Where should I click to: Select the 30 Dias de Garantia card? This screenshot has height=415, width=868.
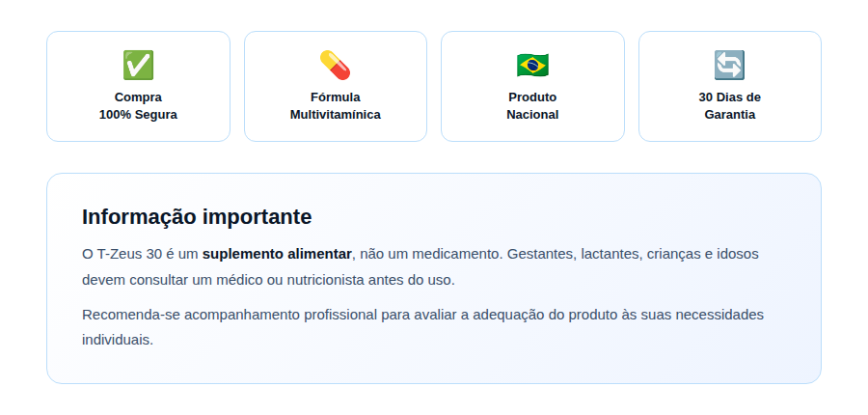[730, 87]
